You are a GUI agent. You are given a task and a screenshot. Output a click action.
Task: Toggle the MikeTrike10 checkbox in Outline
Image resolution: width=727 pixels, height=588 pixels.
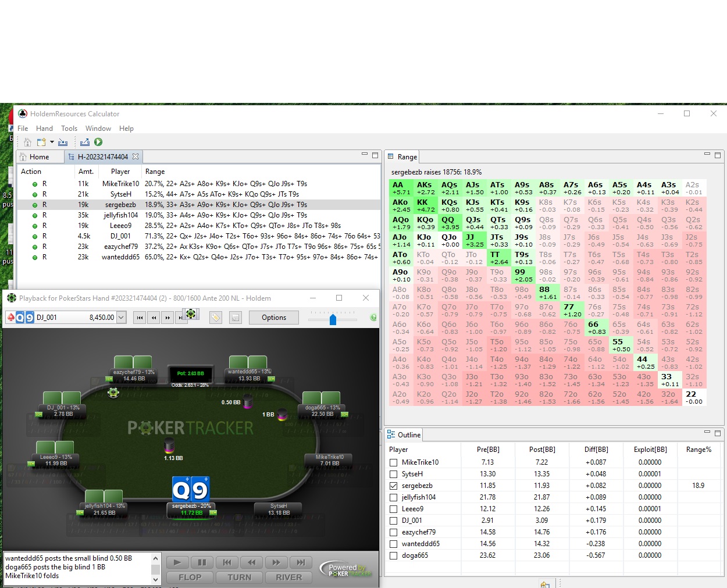point(394,462)
